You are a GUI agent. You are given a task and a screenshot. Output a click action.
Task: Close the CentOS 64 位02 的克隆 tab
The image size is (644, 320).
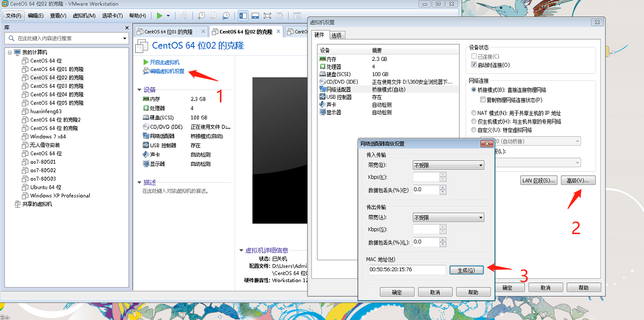(x=278, y=31)
